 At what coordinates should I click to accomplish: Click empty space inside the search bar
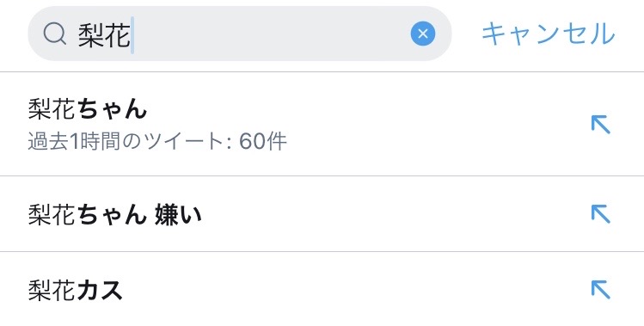(x=271, y=34)
